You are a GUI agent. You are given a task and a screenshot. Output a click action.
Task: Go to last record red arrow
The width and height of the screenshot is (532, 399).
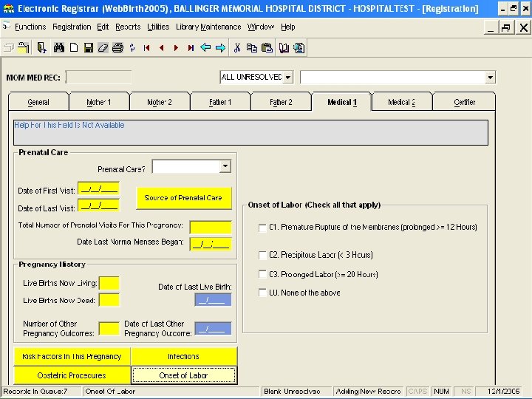(x=191, y=48)
